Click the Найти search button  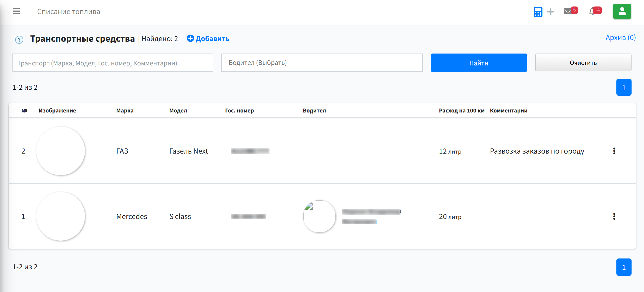click(479, 63)
